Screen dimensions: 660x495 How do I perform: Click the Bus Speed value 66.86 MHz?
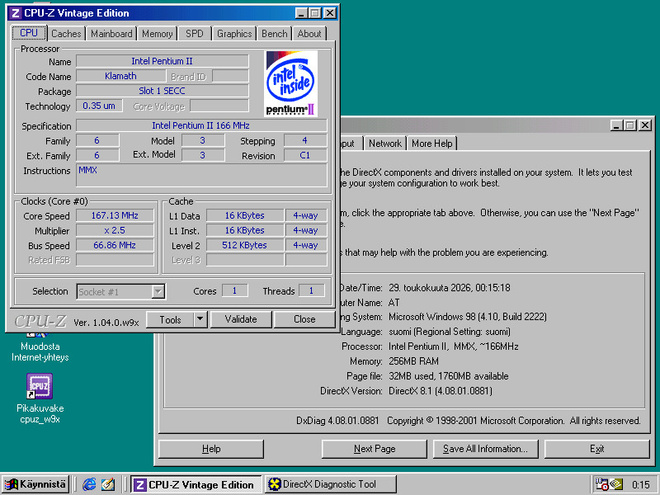click(115, 245)
